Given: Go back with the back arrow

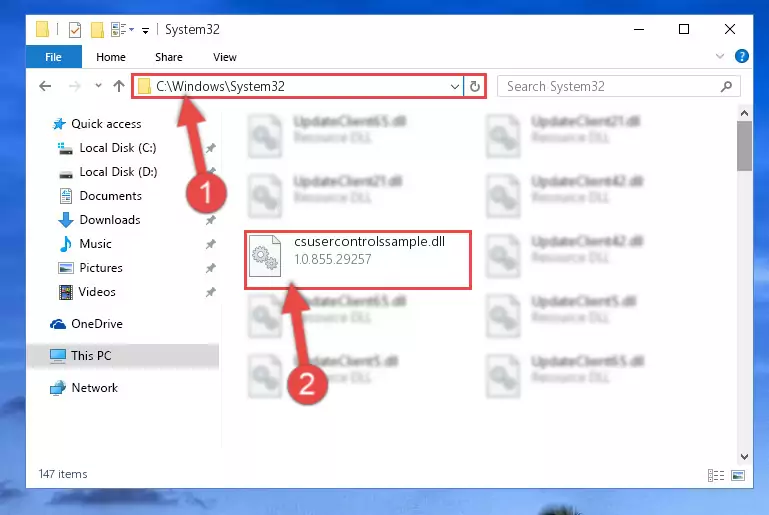Looking at the screenshot, I should click(x=45, y=86).
